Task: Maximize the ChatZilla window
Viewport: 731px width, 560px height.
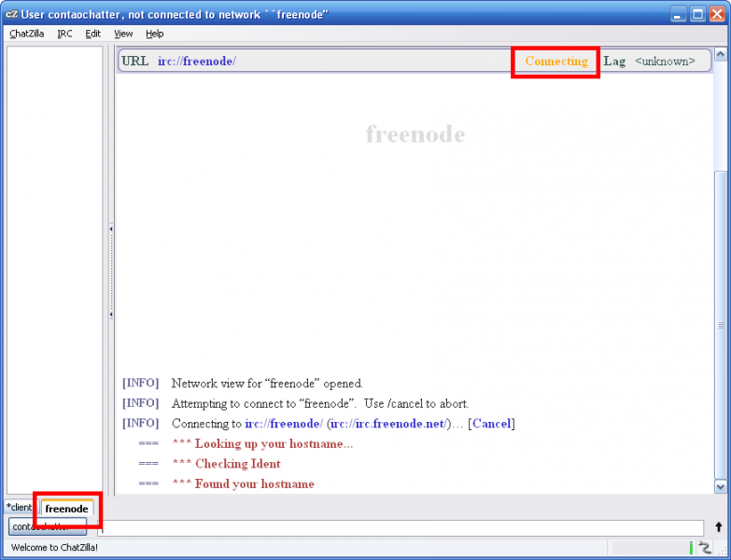Action: 697,14
